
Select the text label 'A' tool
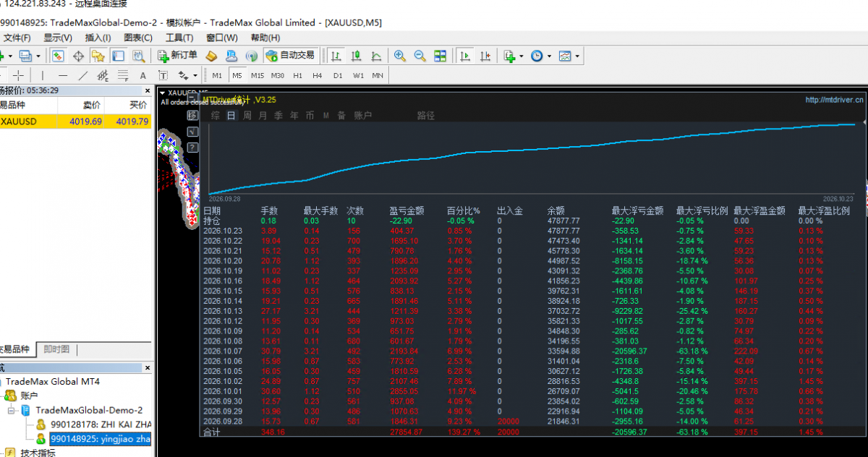[x=142, y=75]
